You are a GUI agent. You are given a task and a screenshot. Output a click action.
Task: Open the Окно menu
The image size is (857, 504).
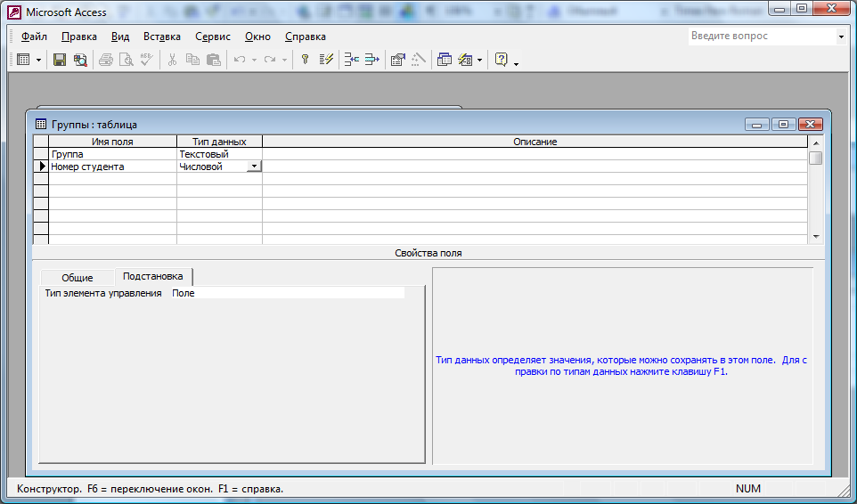click(x=257, y=37)
